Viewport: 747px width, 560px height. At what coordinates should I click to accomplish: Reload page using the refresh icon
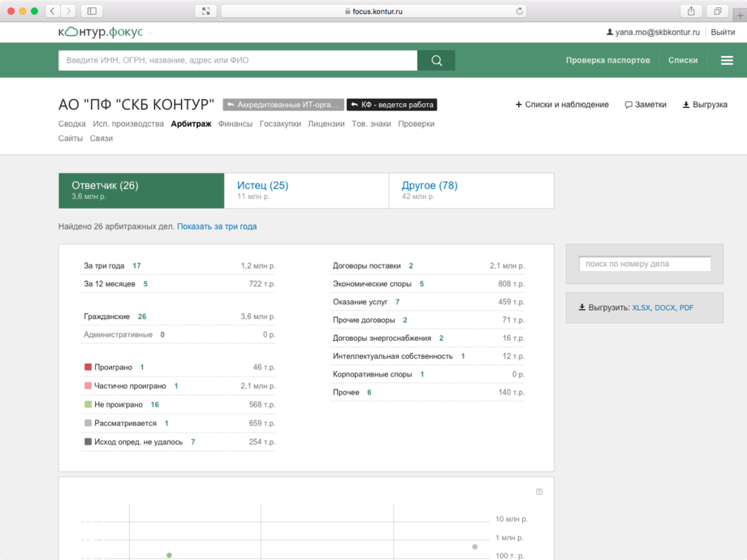click(x=520, y=11)
